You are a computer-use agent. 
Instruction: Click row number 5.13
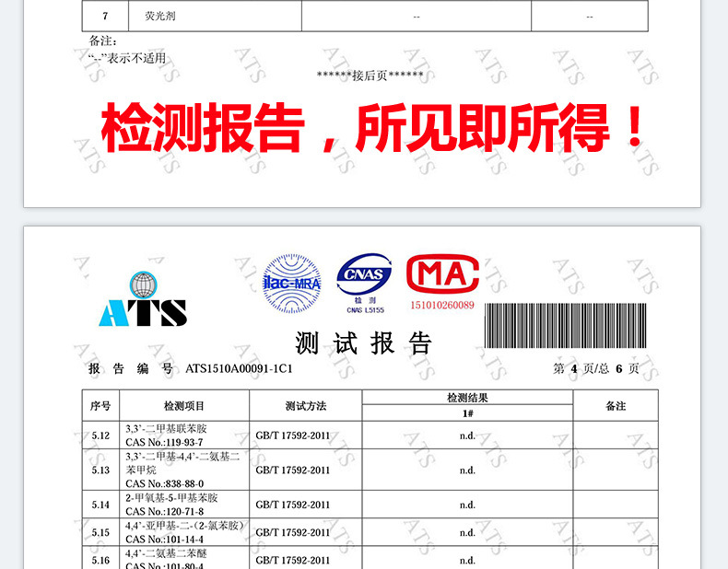(100, 470)
